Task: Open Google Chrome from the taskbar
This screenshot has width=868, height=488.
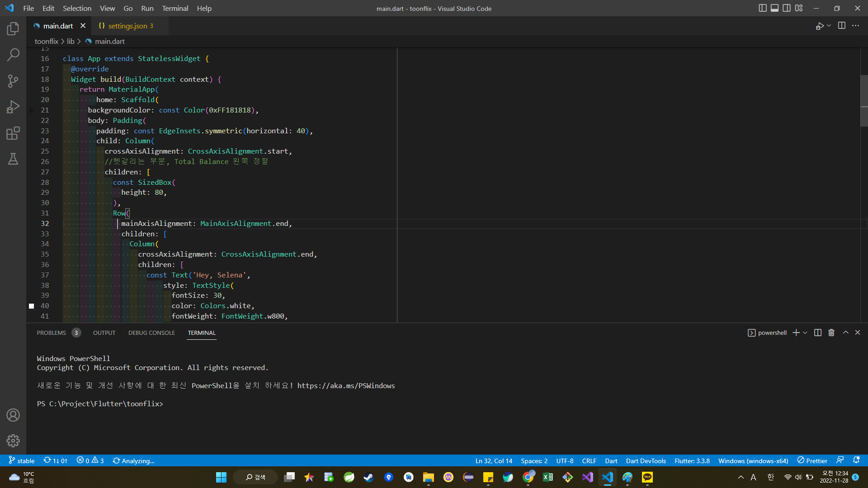Action: tap(528, 477)
